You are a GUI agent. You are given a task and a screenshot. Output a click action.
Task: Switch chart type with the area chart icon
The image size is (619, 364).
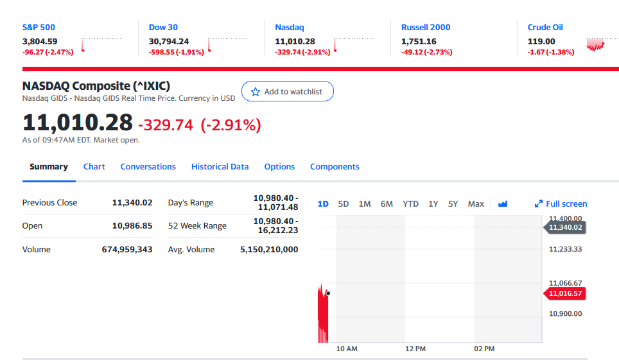pos(503,204)
